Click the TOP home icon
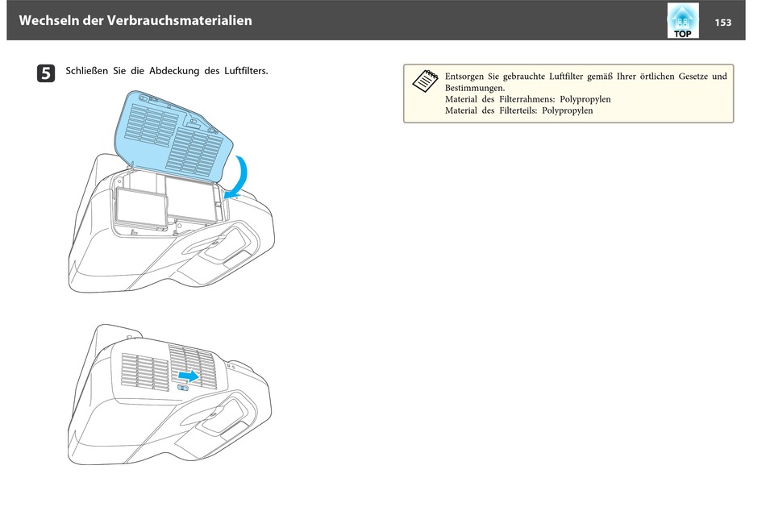This screenshot has height=532, width=766. pos(682,21)
